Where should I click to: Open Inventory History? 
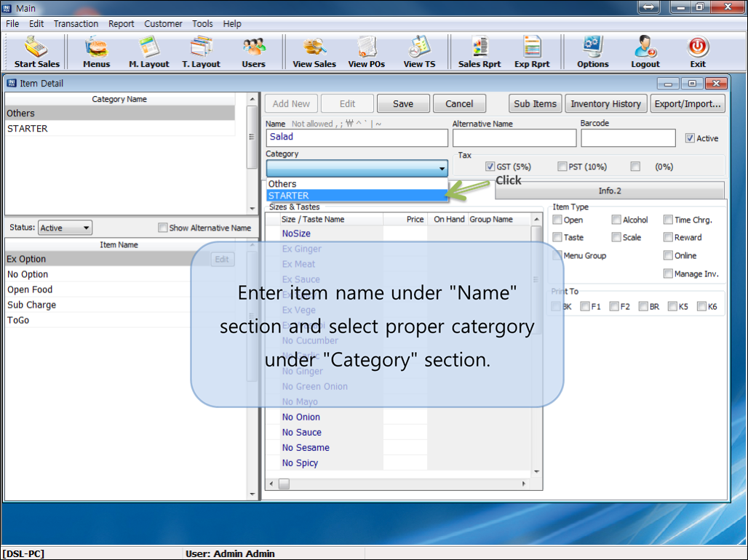click(606, 103)
